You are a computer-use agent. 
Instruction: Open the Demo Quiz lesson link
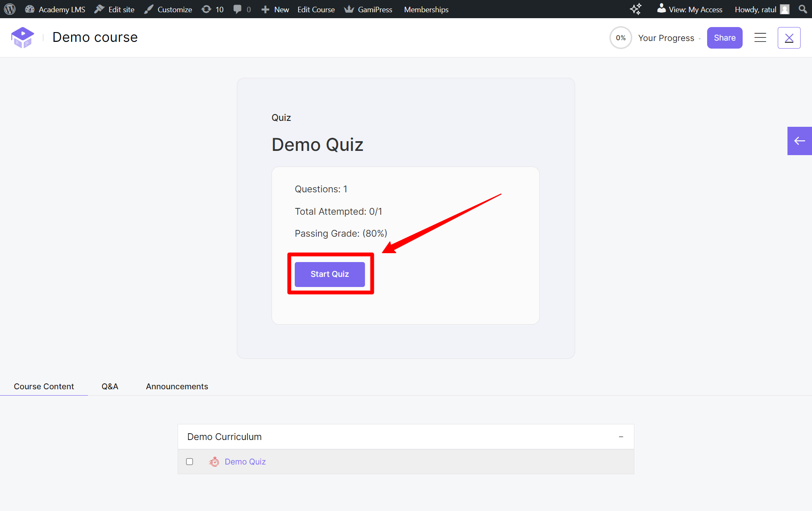(245, 462)
